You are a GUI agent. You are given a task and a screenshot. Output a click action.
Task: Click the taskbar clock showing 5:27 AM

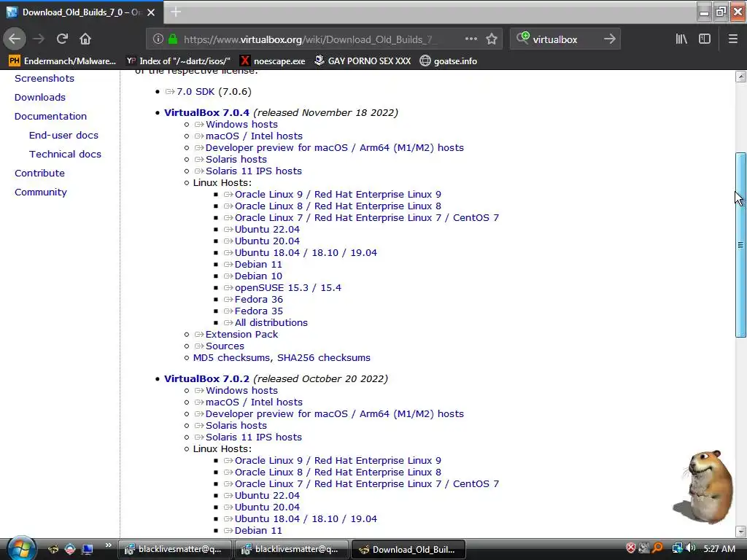point(719,548)
